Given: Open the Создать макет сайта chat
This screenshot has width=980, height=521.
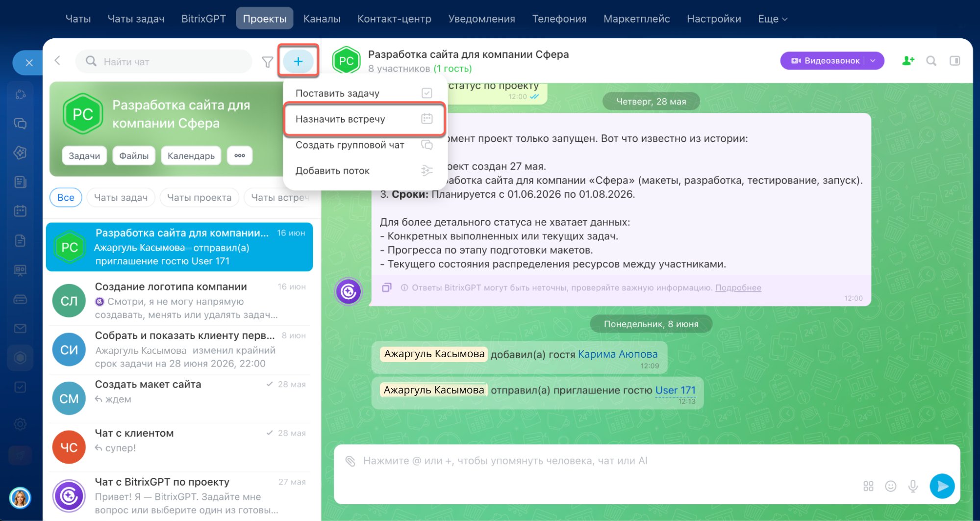Looking at the screenshot, I should [179, 398].
